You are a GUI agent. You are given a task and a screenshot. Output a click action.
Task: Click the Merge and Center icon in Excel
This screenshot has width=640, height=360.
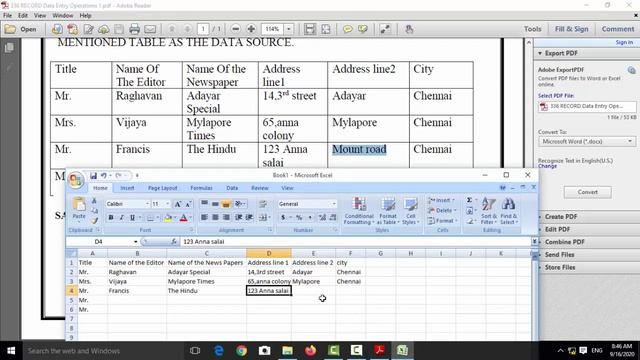pos(262,218)
